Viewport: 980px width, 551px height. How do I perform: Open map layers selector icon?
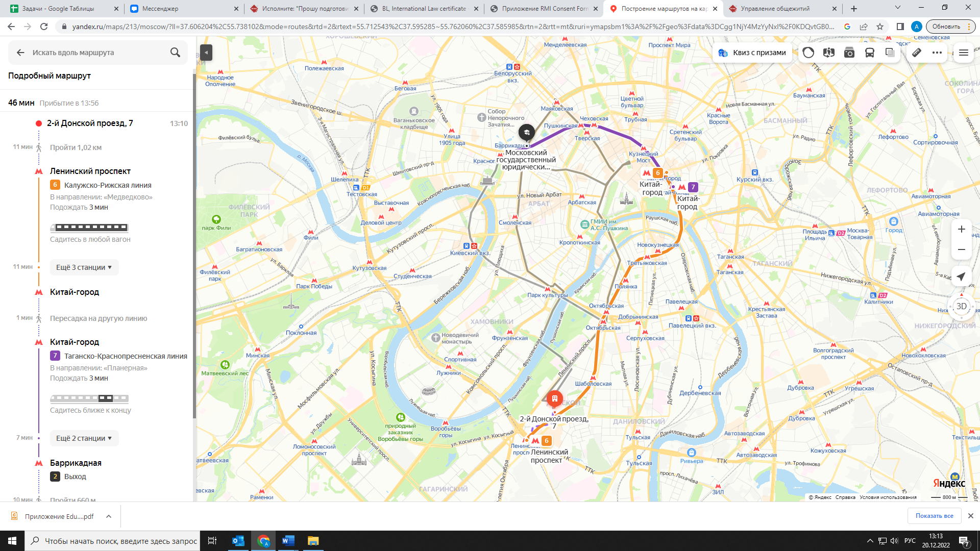click(x=890, y=53)
